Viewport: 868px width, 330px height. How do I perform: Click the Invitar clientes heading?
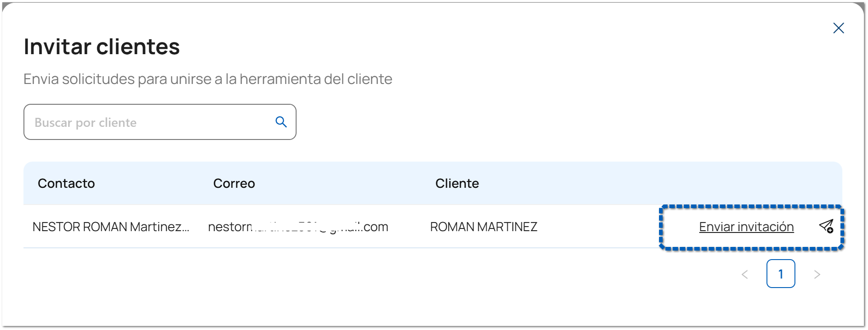(102, 46)
